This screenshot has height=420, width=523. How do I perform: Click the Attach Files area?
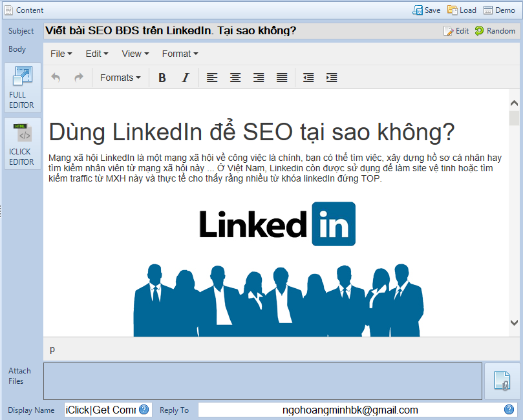coord(262,381)
